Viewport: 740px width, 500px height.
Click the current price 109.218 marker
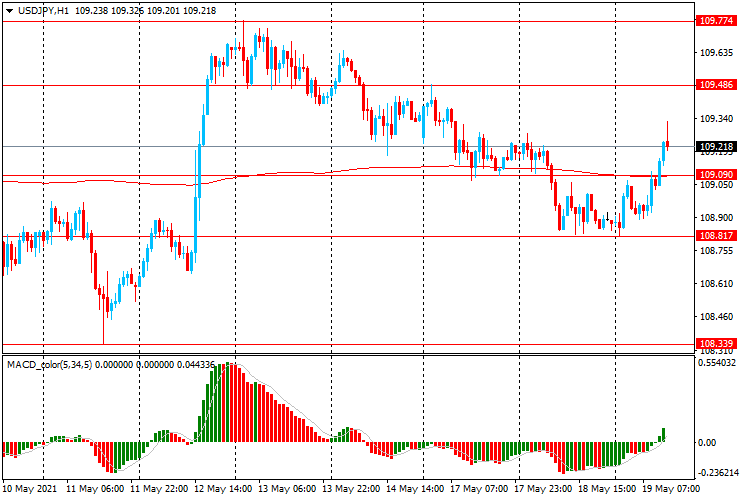716,147
